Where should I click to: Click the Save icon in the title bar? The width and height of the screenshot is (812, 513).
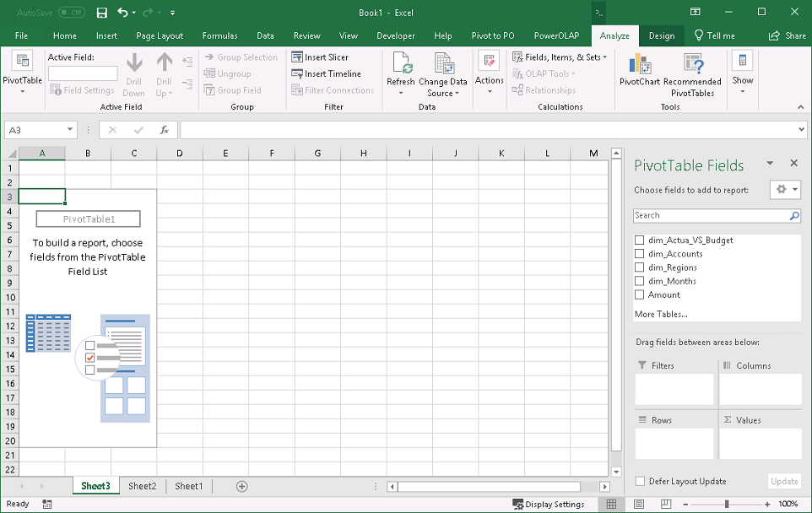(102, 13)
